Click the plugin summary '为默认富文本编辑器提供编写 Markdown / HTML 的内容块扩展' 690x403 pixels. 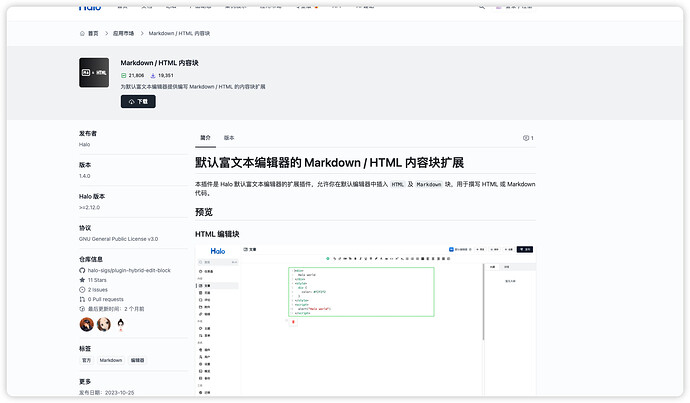pyautogui.click(x=193, y=87)
